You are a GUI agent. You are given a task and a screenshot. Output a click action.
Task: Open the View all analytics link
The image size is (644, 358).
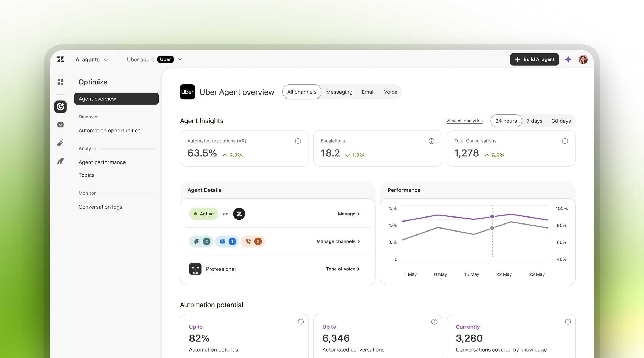coord(464,121)
